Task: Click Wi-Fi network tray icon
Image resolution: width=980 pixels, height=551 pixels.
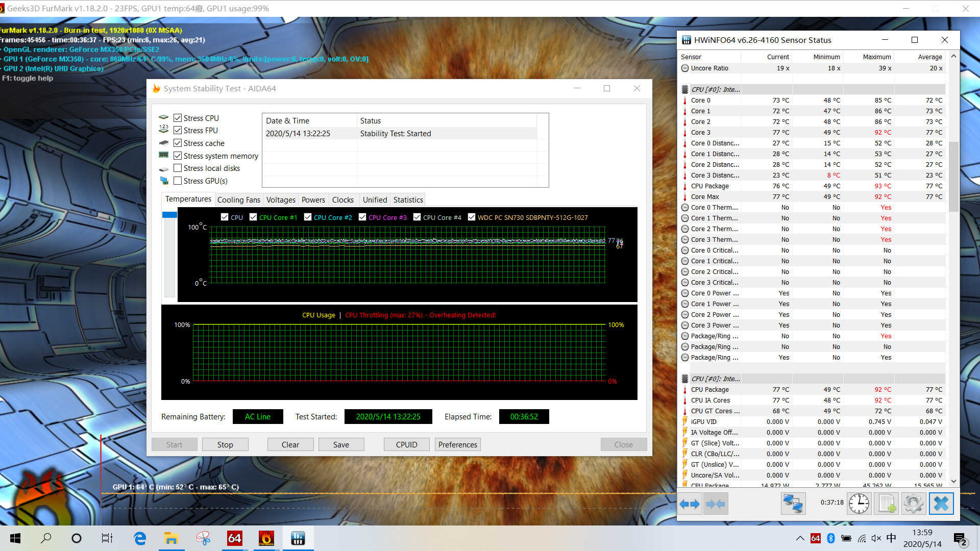Action: 862,538
